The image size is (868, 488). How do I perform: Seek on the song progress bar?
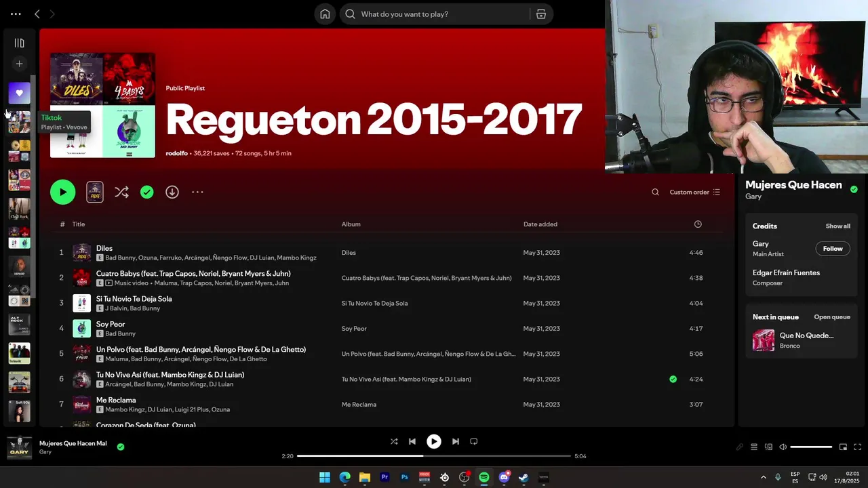tap(434, 456)
